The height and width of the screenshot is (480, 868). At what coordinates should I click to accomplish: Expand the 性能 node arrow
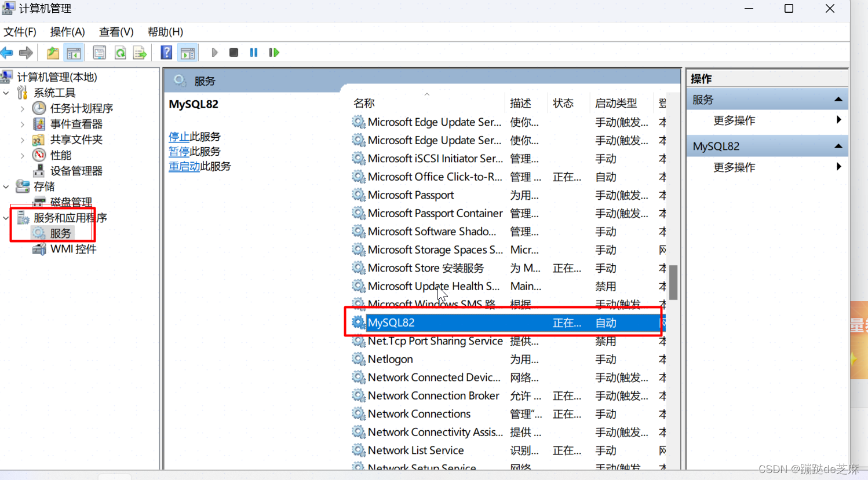coord(22,155)
